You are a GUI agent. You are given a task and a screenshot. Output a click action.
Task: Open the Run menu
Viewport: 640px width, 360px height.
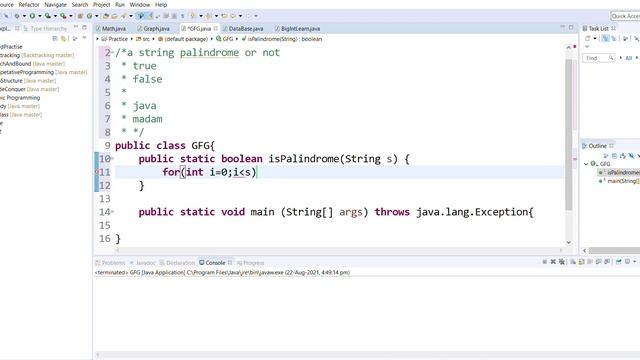(120, 4)
